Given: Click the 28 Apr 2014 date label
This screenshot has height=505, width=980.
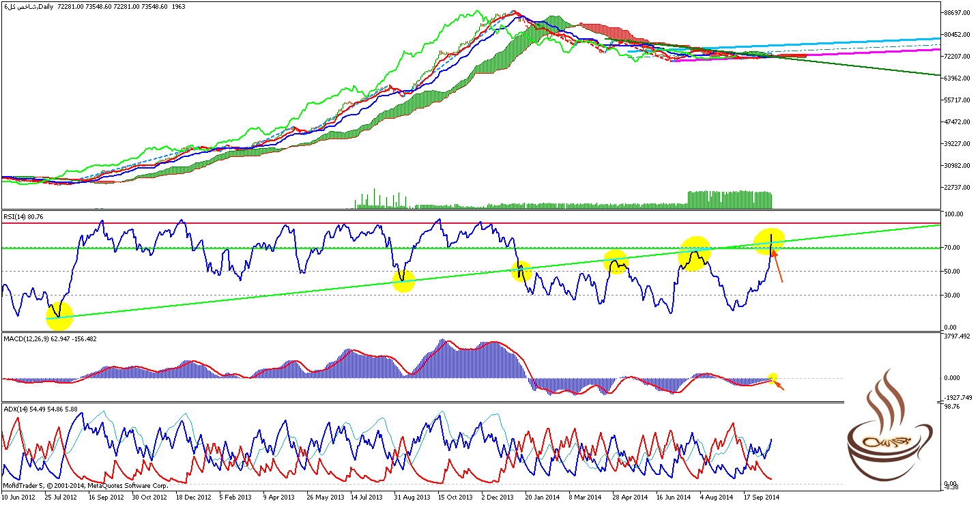Looking at the screenshot, I should (631, 497).
